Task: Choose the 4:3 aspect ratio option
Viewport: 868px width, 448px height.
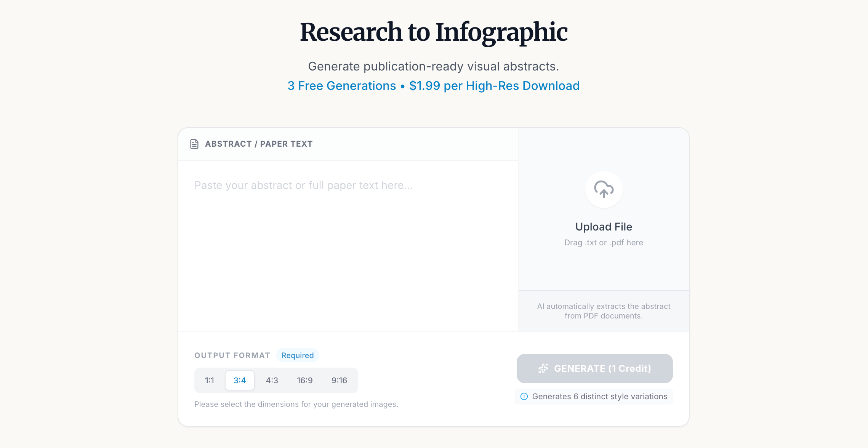Action: 272,380
